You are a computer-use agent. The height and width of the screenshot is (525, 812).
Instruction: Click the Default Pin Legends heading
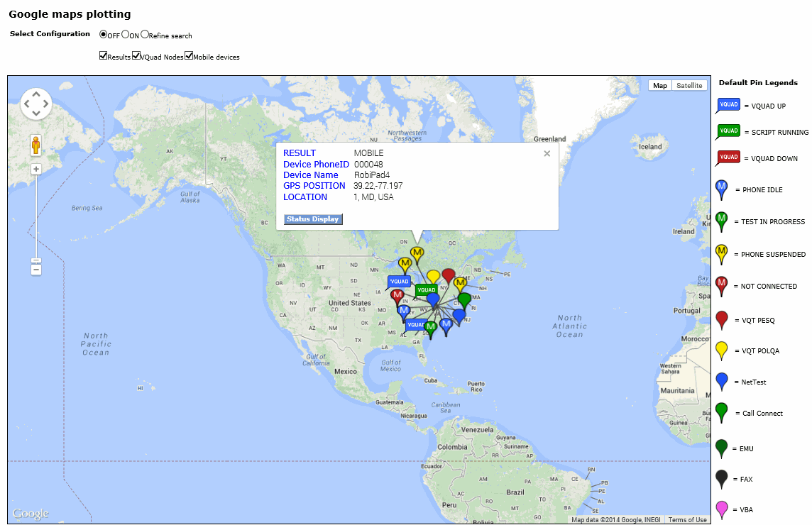(758, 83)
